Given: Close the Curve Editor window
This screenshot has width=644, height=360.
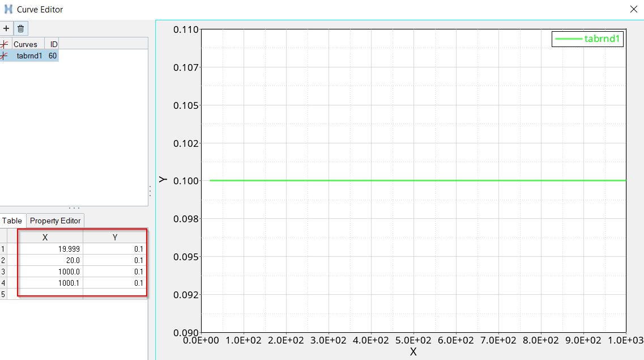Looking at the screenshot, I should coord(633,9).
